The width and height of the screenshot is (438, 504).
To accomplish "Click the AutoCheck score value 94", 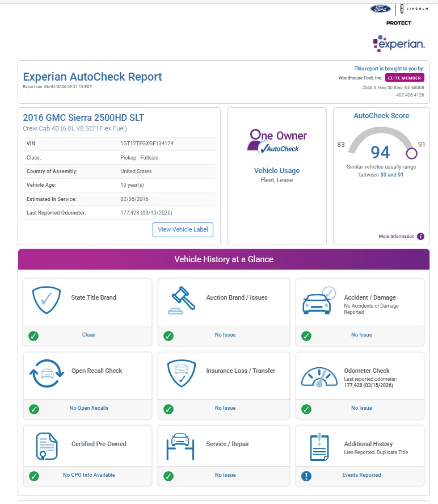I will (380, 152).
